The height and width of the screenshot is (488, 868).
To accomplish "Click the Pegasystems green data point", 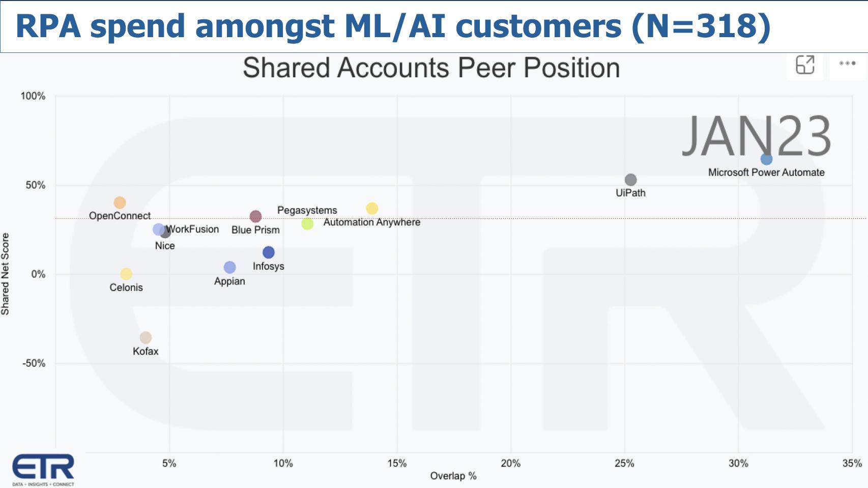I will [307, 223].
